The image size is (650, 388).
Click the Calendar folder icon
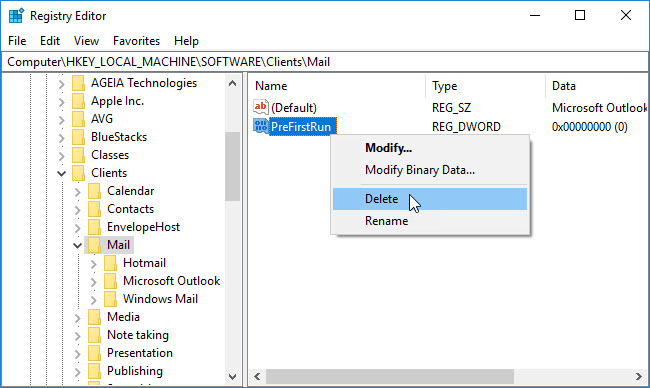click(x=95, y=191)
